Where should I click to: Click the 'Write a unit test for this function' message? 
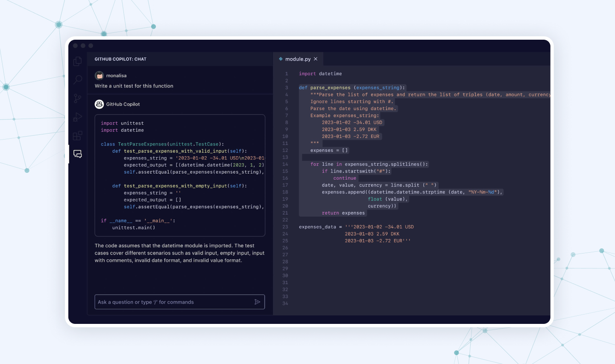(x=134, y=86)
